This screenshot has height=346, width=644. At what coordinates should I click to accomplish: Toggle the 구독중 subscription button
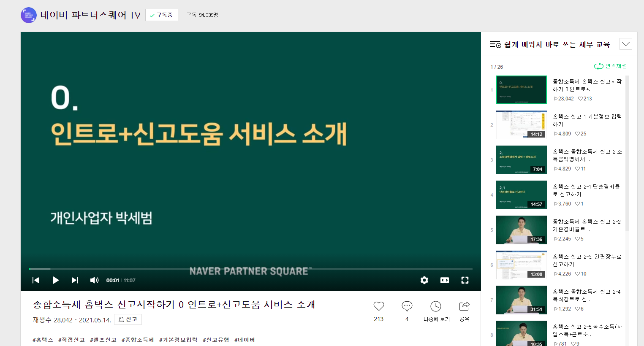coord(161,15)
